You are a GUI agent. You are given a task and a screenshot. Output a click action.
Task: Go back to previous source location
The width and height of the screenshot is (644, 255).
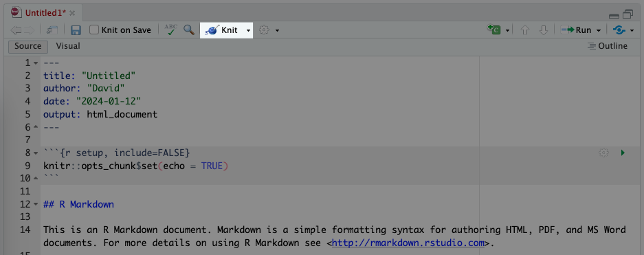(x=16, y=30)
